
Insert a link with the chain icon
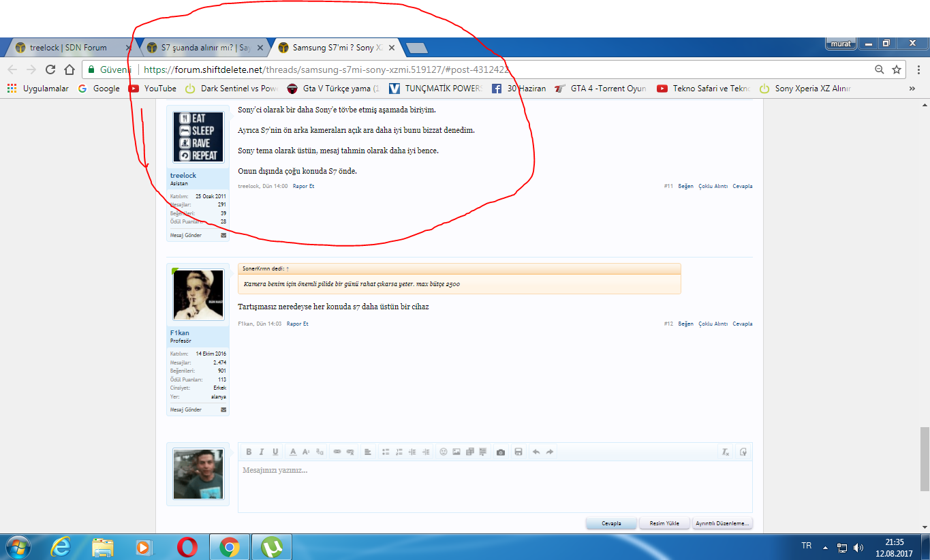pos(337,452)
